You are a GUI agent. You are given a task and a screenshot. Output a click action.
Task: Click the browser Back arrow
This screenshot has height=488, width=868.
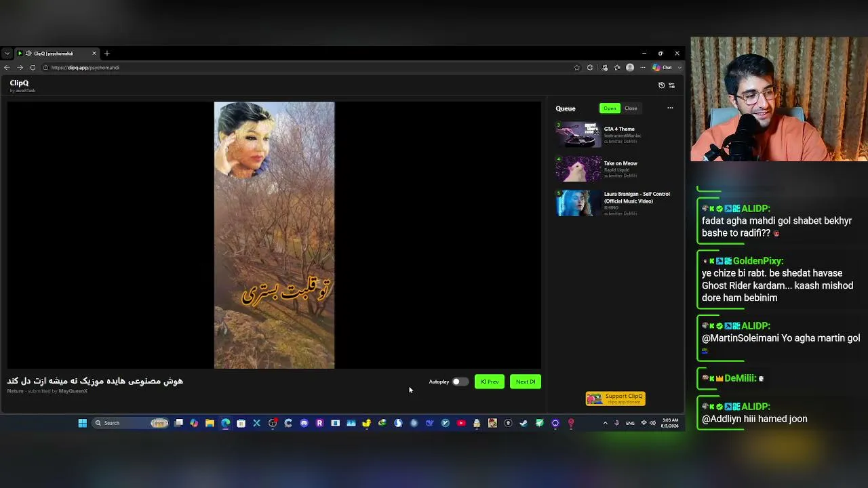point(7,68)
